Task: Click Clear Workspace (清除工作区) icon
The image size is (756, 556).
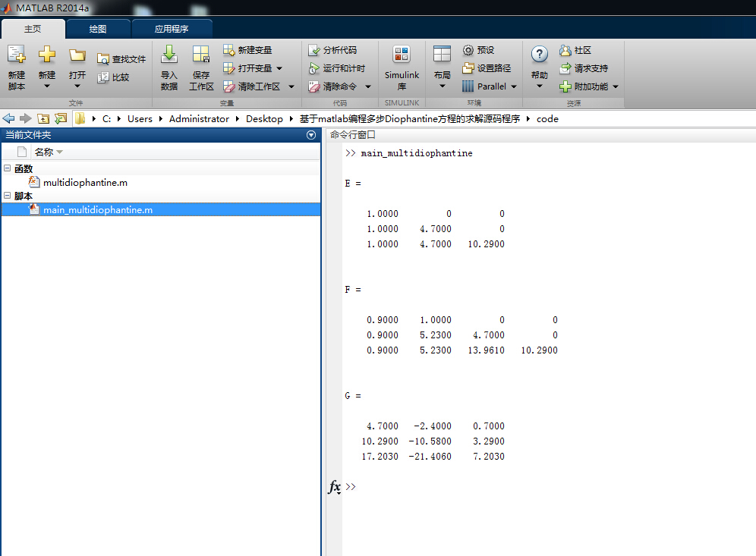Action: 228,86
